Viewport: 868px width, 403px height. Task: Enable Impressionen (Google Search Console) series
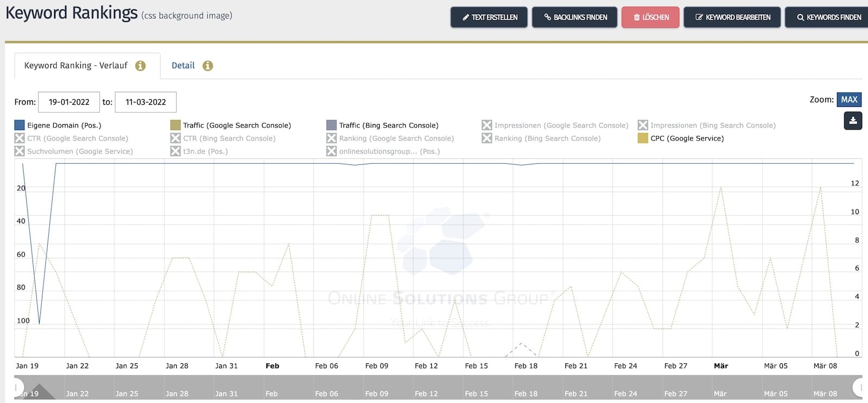(555, 125)
